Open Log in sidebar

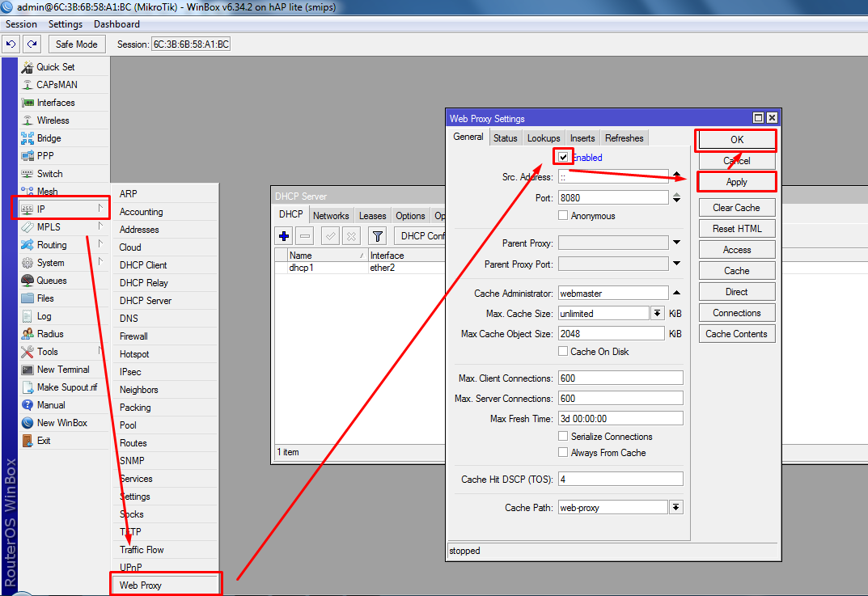(44, 316)
